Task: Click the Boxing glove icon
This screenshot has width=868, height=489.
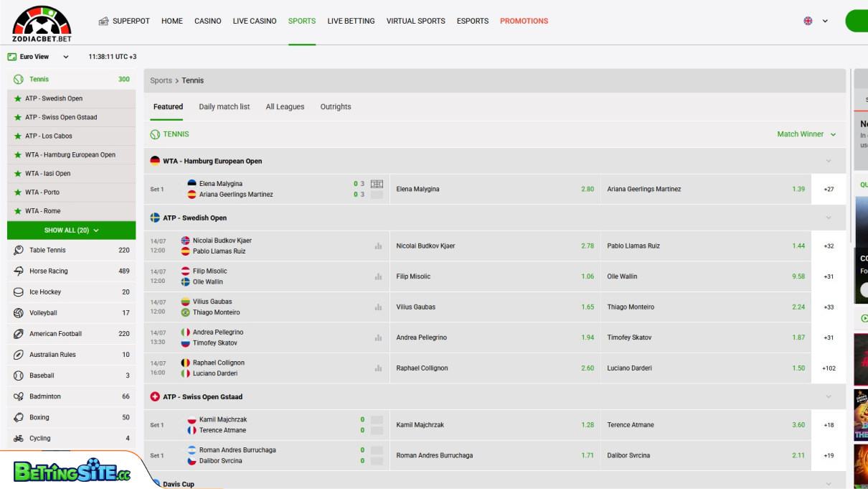Action: click(19, 417)
